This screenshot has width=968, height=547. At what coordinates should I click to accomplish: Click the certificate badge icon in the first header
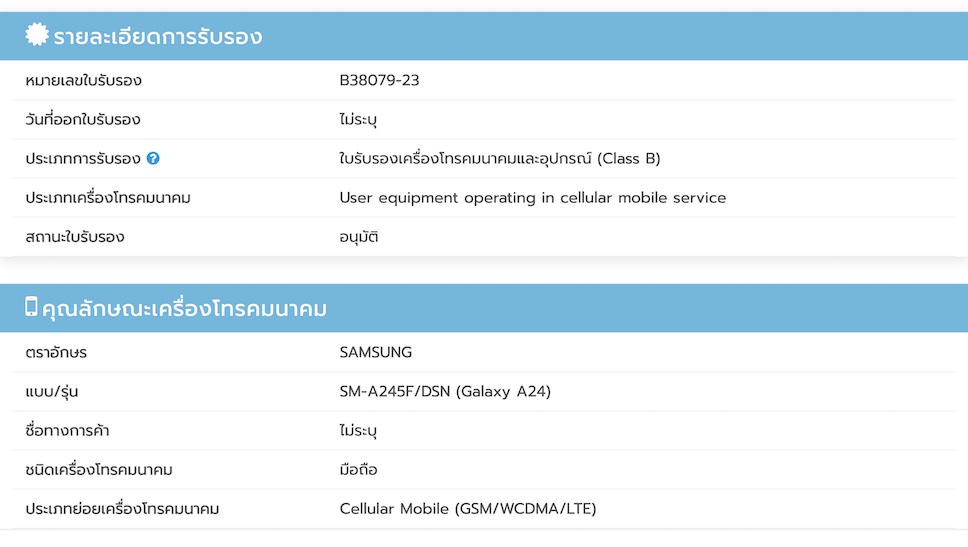[36, 36]
